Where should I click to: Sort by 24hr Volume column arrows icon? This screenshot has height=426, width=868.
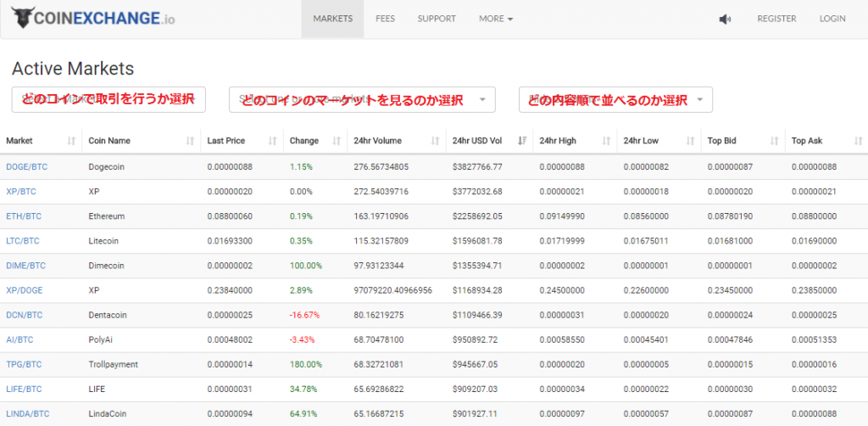click(x=436, y=141)
